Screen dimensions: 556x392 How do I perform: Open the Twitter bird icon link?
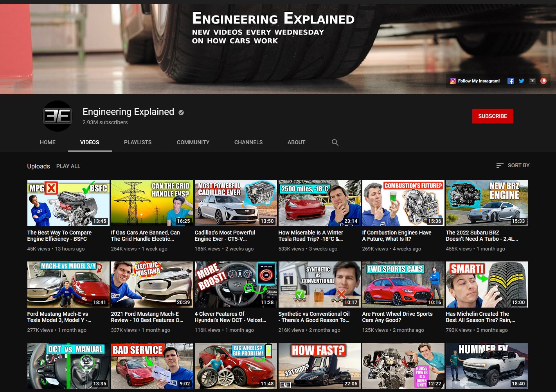click(522, 81)
